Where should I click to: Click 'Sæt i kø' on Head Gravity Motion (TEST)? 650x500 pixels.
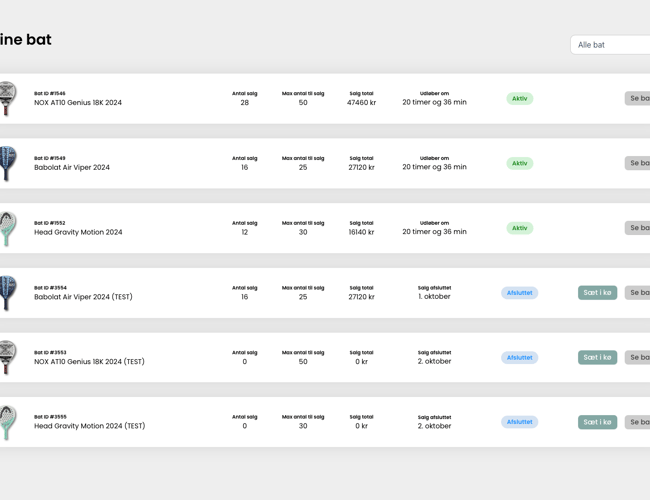point(597,422)
